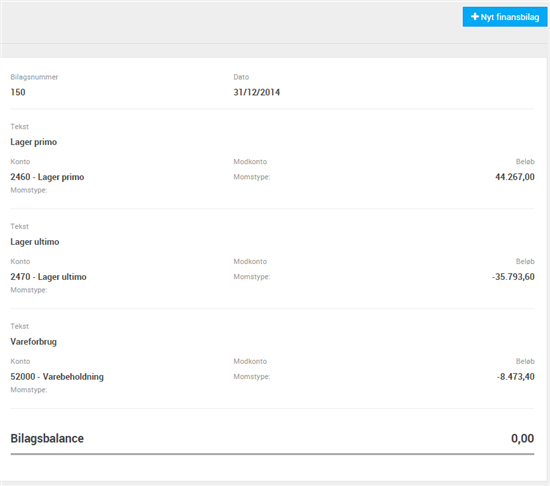Click the Nyt finansbilag button
The image size is (550, 486).
tap(505, 17)
